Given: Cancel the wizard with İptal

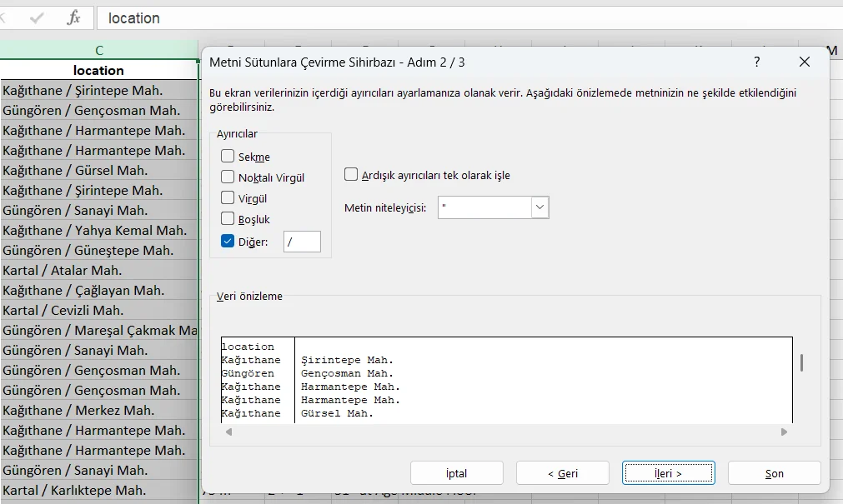Looking at the screenshot, I should [x=456, y=472].
